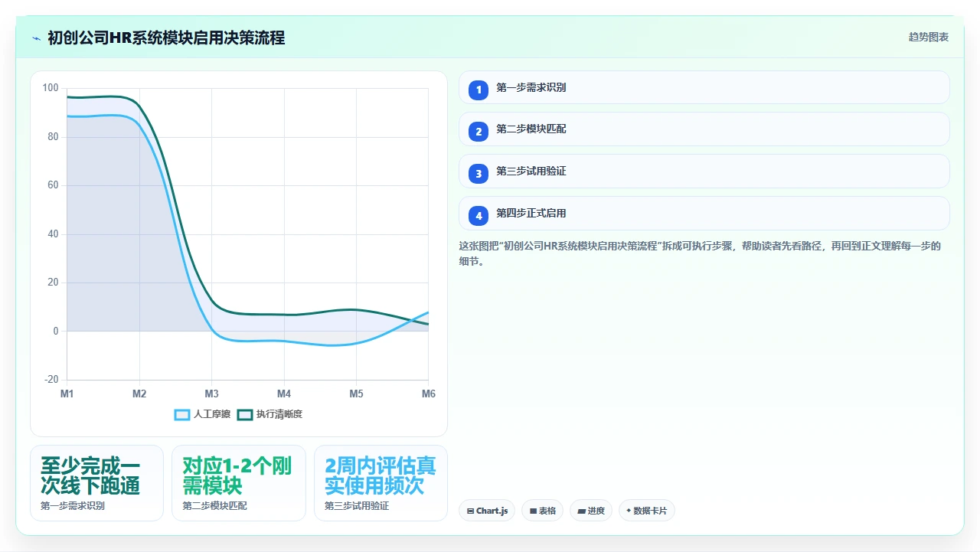Click the number 3 step badge
The width and height of the screenshot is (980, 552).
pyautogui.click(x=479, y=173)
